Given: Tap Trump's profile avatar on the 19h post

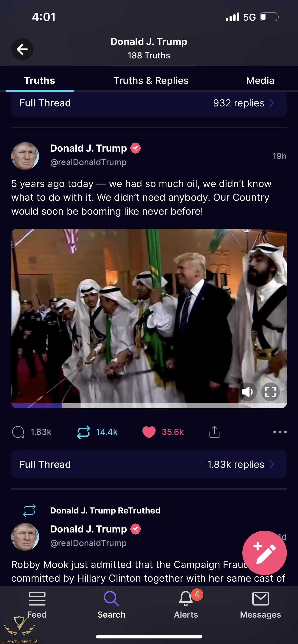Looking at the screenshot, I should 25,156.
